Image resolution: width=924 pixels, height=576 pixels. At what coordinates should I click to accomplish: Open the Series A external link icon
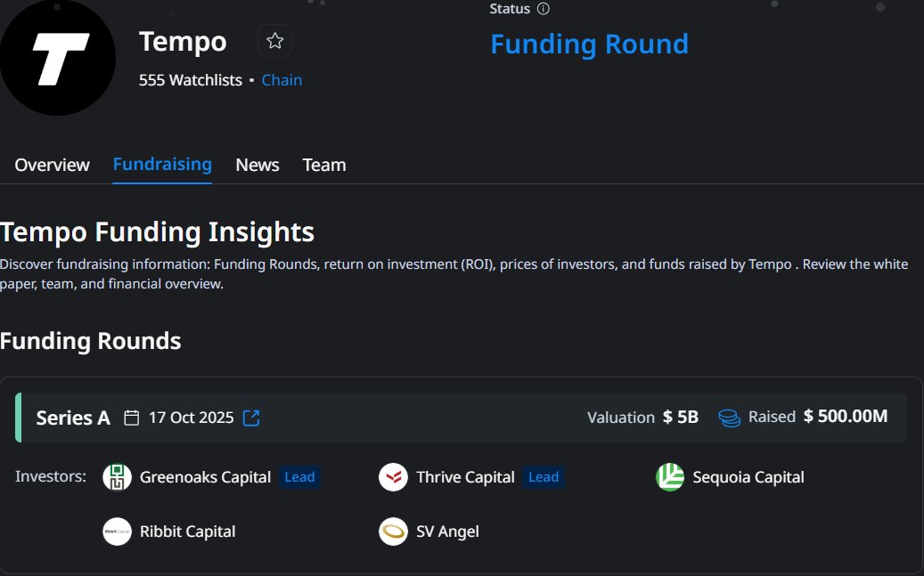[251, 418]
